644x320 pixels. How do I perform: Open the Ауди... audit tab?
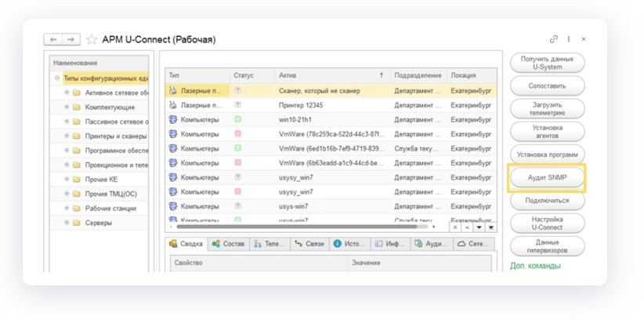[431, 244]
